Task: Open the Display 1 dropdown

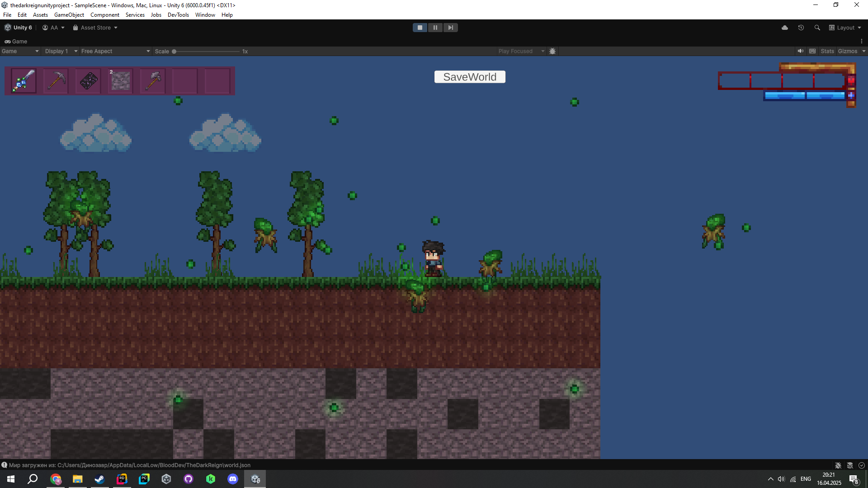Action: (61, 51)
